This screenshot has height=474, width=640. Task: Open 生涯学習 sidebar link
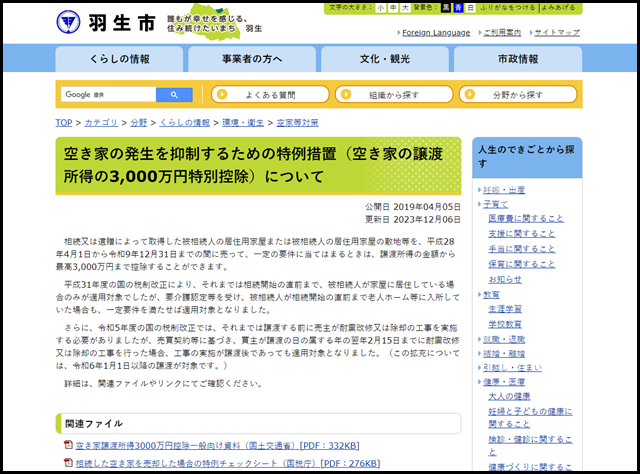pyautogui.click(x=505, y=309)
